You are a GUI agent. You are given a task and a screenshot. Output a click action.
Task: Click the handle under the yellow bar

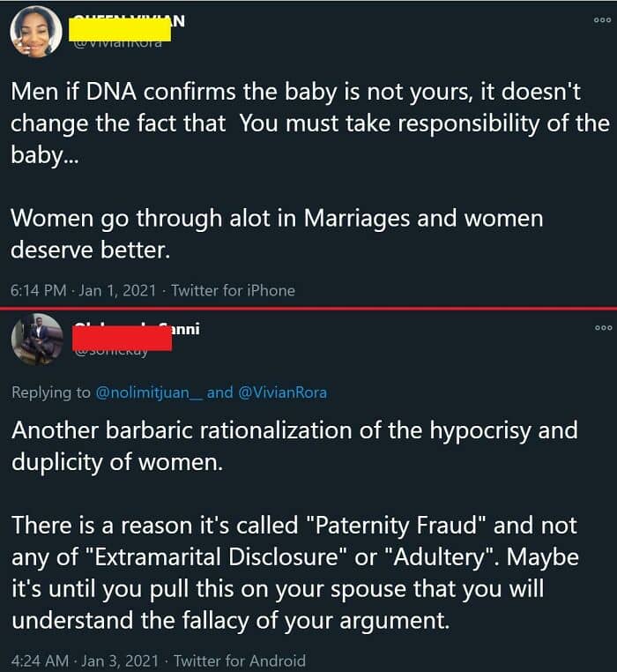pos(118,43)
